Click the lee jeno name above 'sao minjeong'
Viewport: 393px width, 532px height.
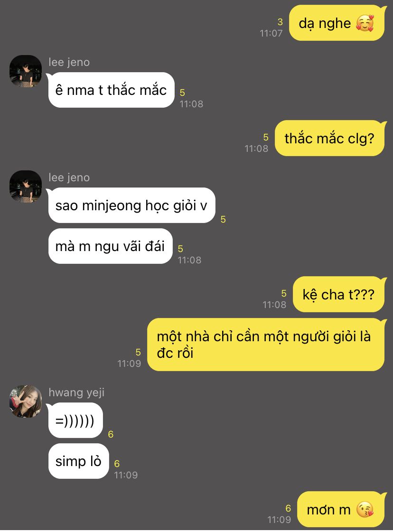(69, 177)
